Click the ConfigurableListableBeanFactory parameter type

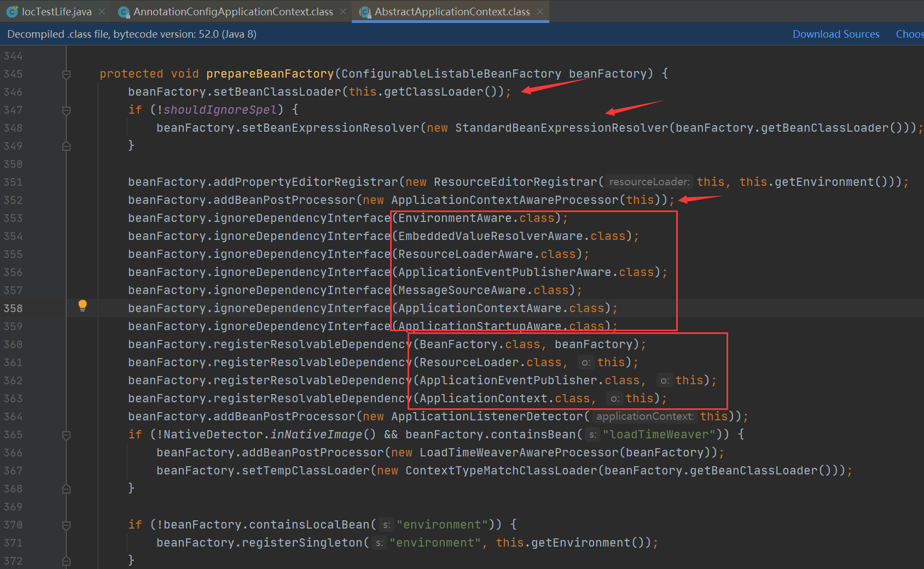pyautogui.click(x=451, y=74)
